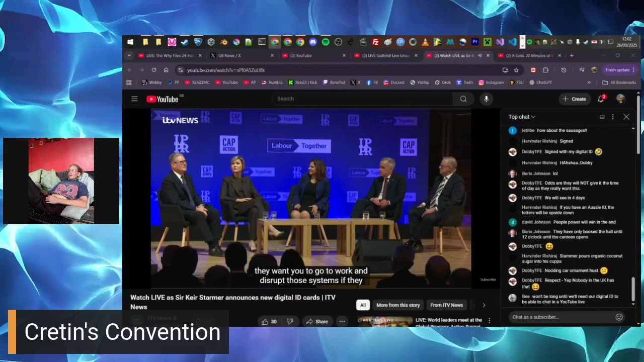Switch to the LIVE Gutfeld tab
Viewport: 644px width, 362px height.
pyautogui.click(x=386, y=55)
